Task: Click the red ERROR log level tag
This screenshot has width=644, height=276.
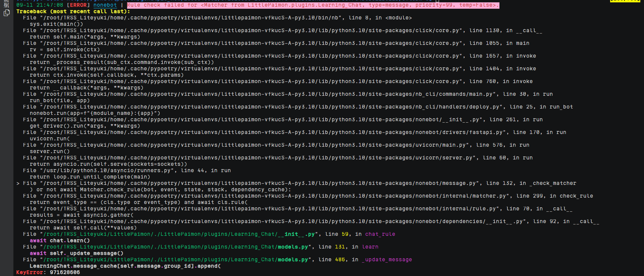Action: coord(78,5)
